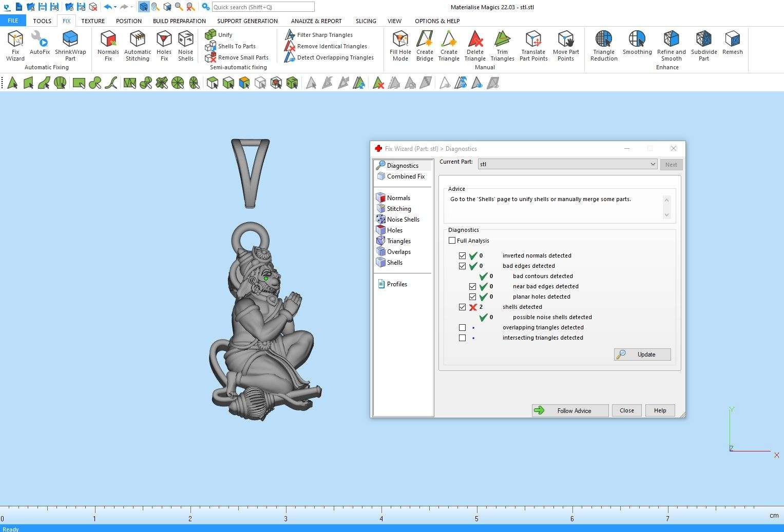Viewport: 784px width, 532px height.
Task: Open the Triangle Reduction tool
Action: point(603,45)
